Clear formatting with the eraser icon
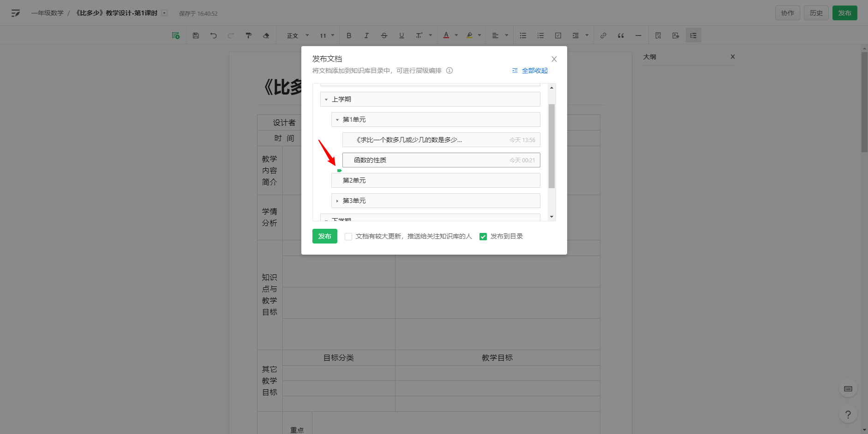This screenshot has width=868, height=434. pos(266,36)
